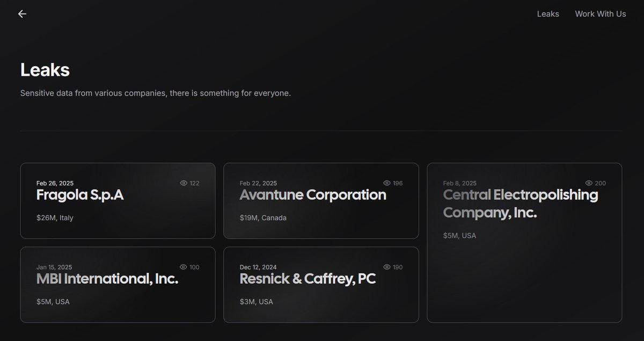Screen dimensions: 644x341
Task: Click the Sensitive data subtitle text
Action: [x=156, y=93]
